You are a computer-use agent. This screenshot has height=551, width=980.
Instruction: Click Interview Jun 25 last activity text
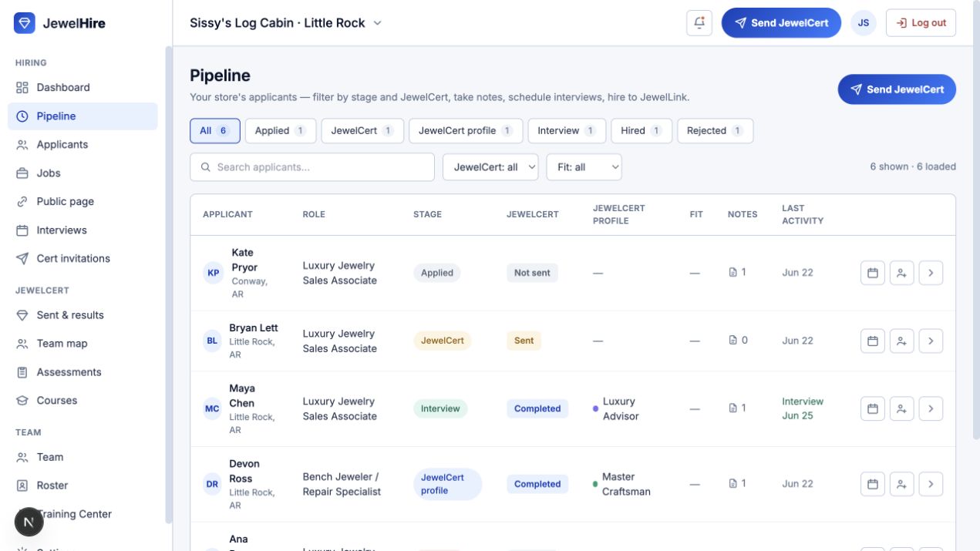[803, 408]
